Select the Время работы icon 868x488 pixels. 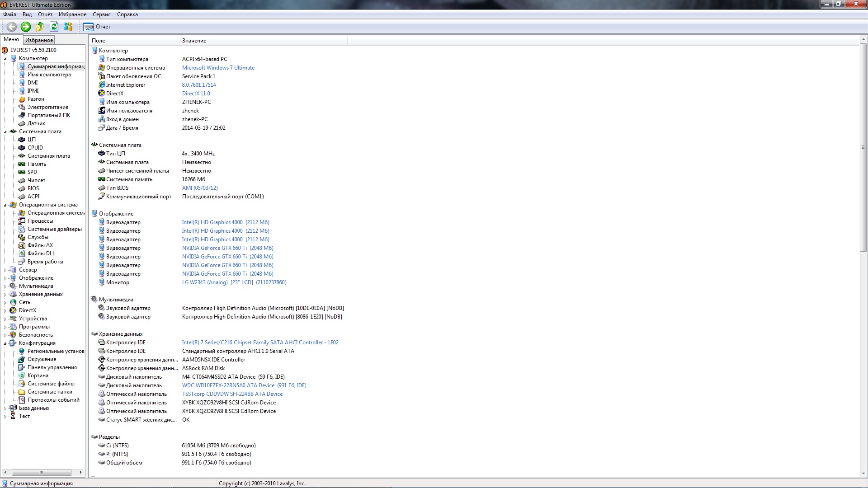coord(22,262)
